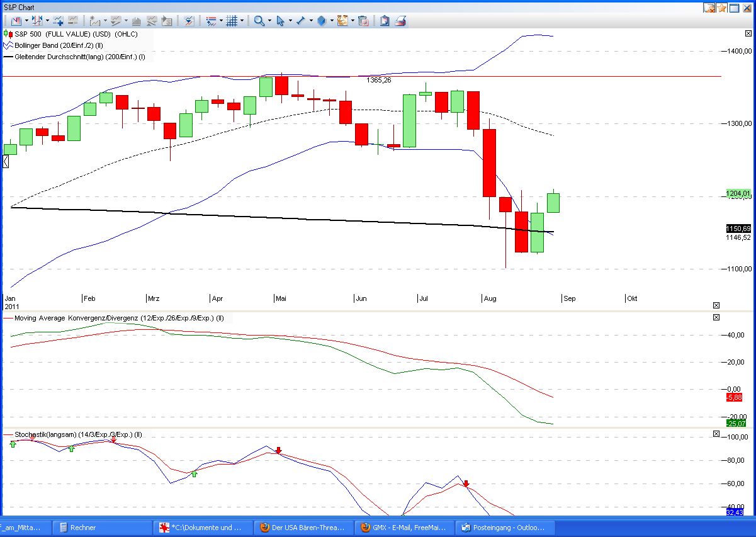756x537 pixels.
Task: Click the greyed signal chart icon
Action: point(151,21)
